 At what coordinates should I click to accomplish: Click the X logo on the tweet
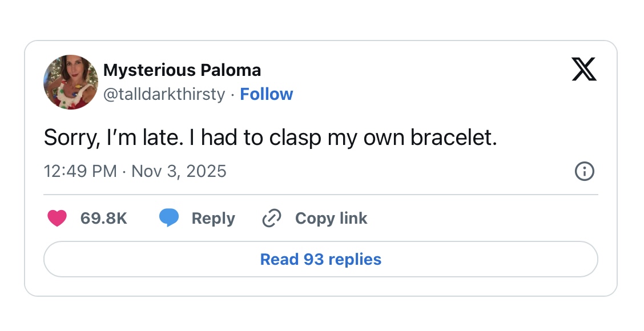point(583,71)
